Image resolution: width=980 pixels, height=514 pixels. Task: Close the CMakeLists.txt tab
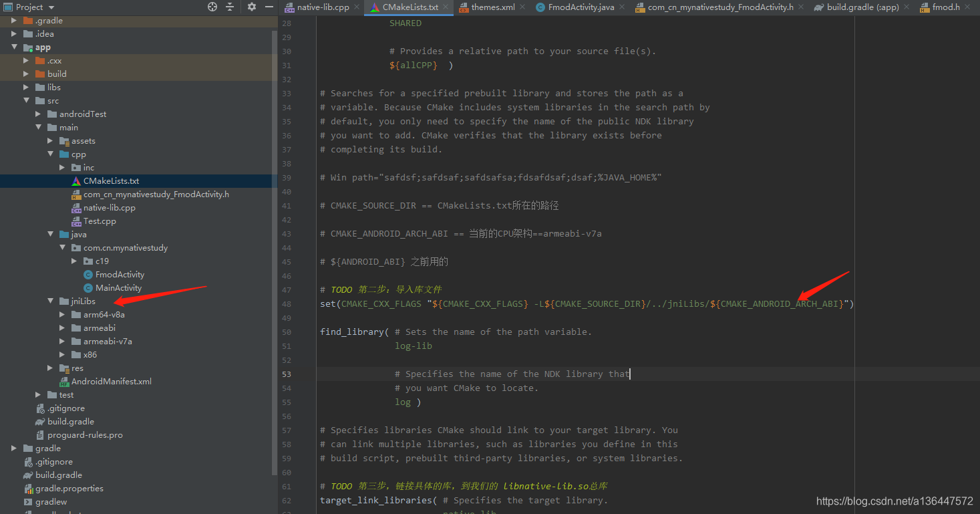pyautogui.click(x=446, y=7)
